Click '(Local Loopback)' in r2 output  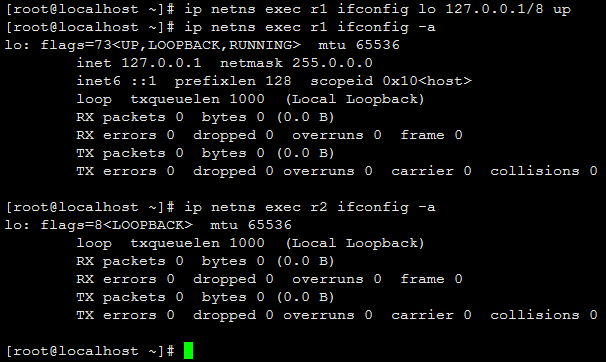[x=355, y=243]
